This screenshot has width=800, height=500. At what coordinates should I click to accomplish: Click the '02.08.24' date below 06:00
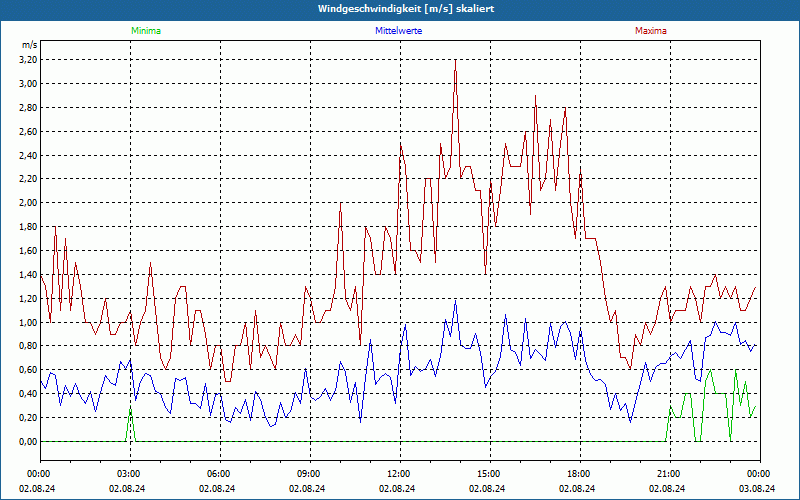[x=217, y=488]
